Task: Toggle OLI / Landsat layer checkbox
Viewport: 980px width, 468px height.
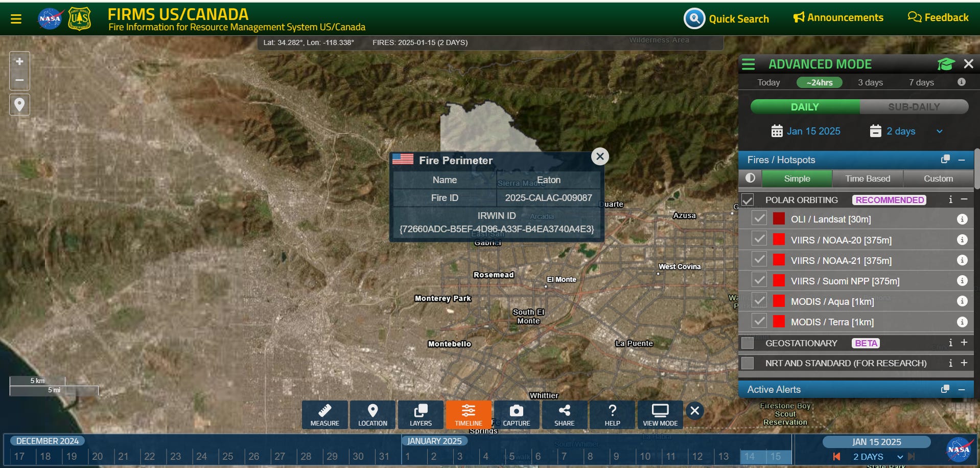Action: (x=759, y=219)
